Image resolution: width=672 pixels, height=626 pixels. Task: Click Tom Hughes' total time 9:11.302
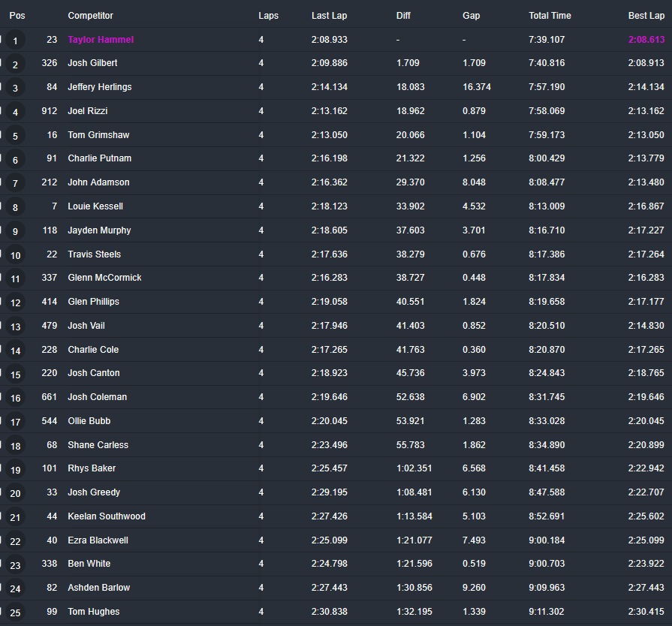(547, 612)
